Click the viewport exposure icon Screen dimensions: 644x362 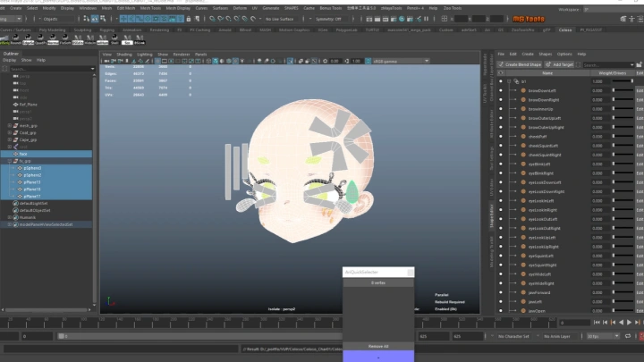point(326,61)
